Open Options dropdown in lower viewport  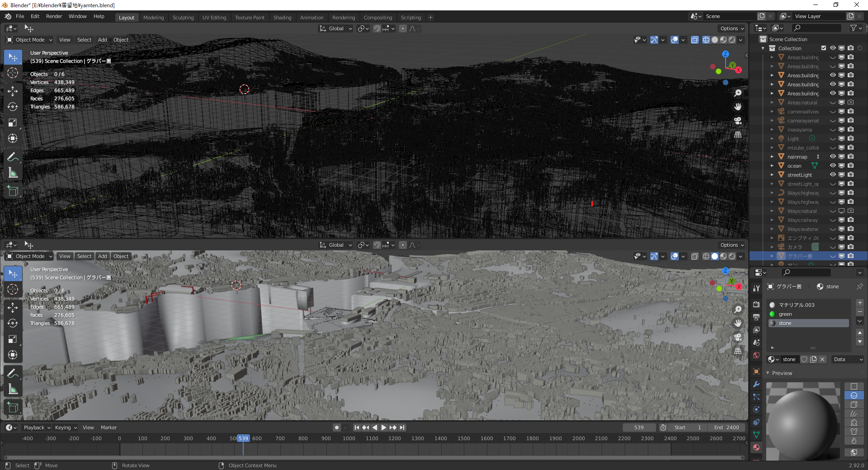click(732, 245)
